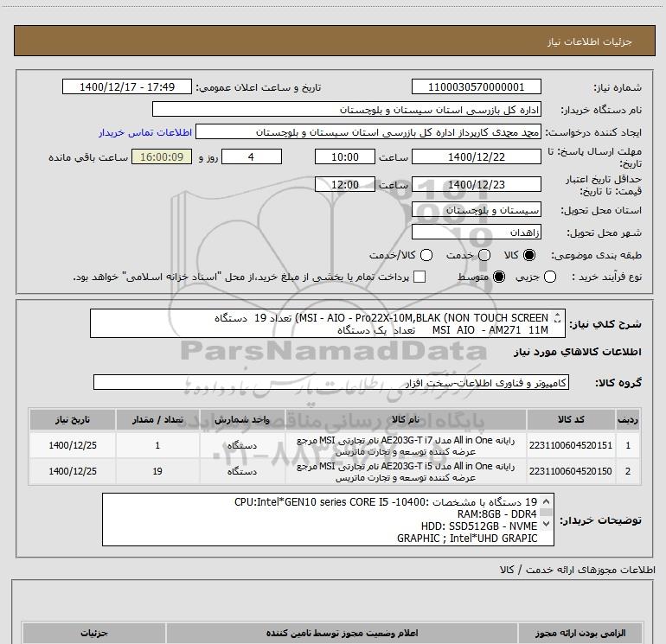The width and height of the screenshot is (666, 644).
Task: Click the AE203G-T i5 product name cell
Action: click(x=406, y=471)
